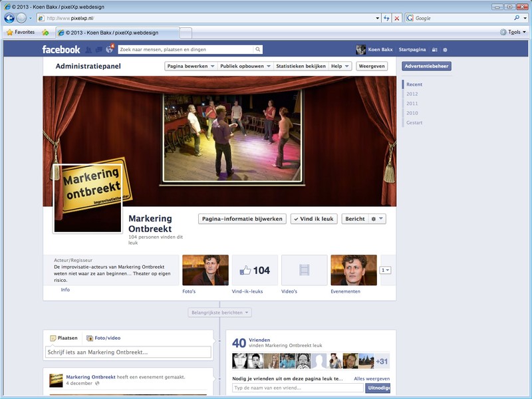This screenshot has width=532, height=399.
Task: Click the camera icon beside Foto/video
Action: tap(90, 337)
